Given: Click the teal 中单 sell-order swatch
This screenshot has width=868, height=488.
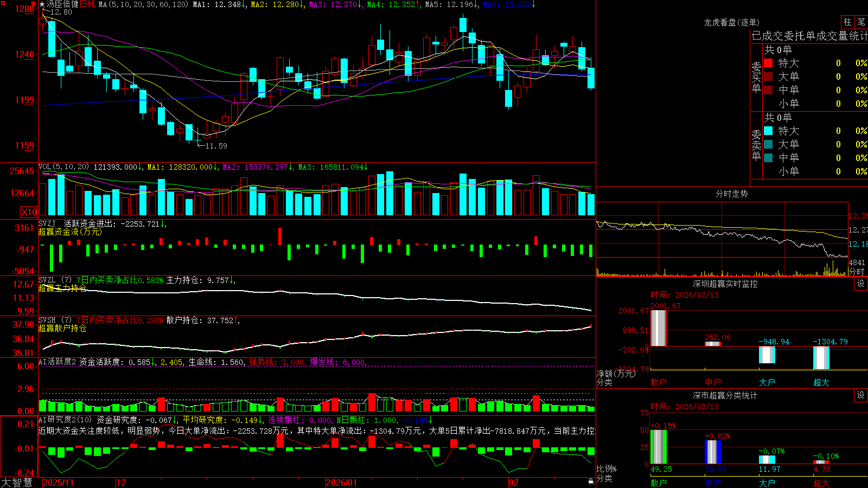Looking at the screenshot, I should [x=768, y=158].
